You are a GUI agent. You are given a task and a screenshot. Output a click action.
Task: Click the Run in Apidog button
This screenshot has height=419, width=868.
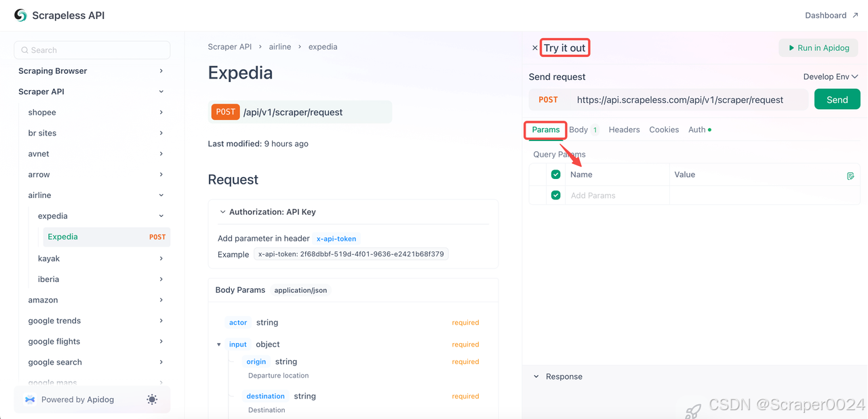818,48
